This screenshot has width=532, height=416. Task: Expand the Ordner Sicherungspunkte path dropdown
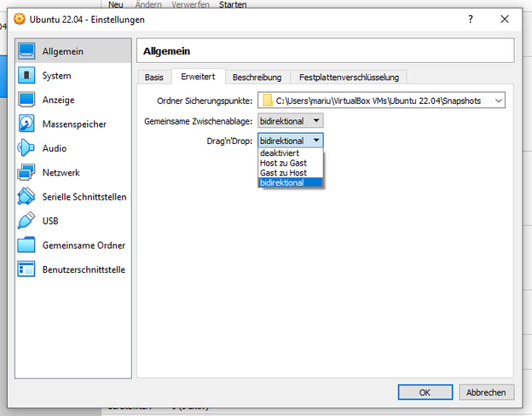point(497,101)
